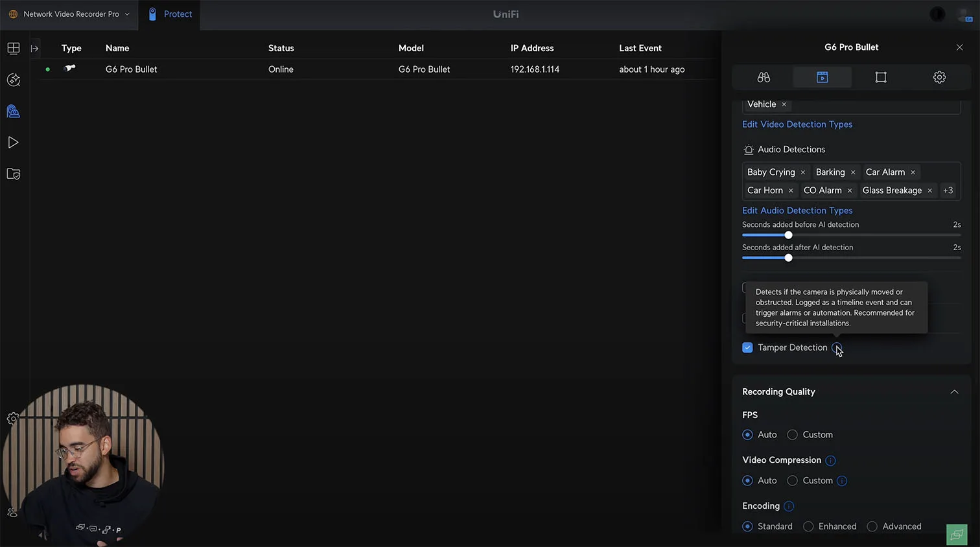Uncheck the Tamper Detection checkbox
Screen dimensions: 980x547
[747, 348]
